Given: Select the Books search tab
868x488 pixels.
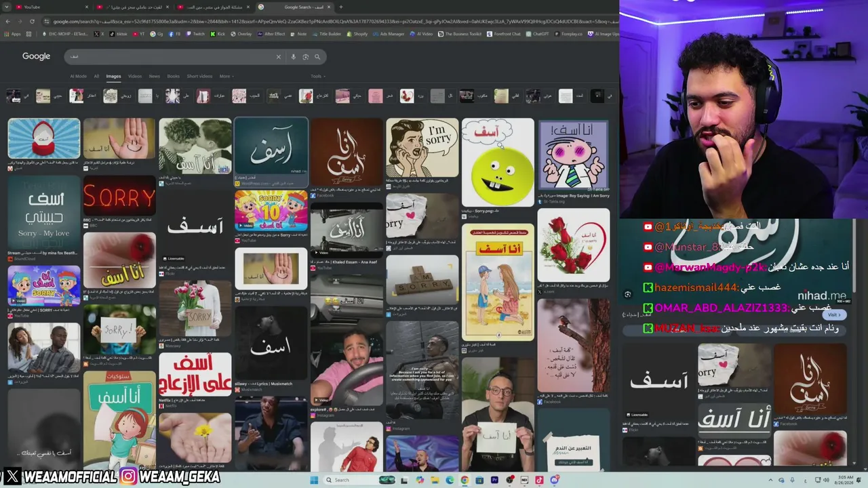Looking at the screenshot, I should 173,76.
